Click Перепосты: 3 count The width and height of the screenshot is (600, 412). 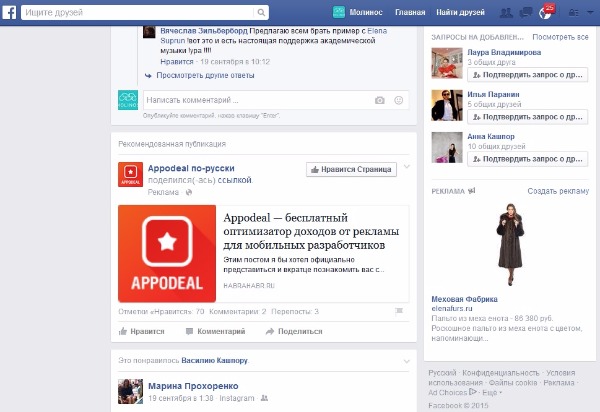[295, 311]
